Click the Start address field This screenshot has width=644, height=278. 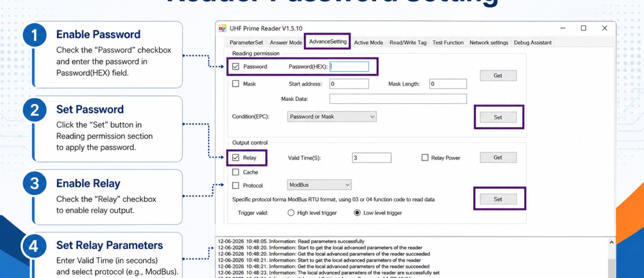pyautogui.click(x=349, y=83)
